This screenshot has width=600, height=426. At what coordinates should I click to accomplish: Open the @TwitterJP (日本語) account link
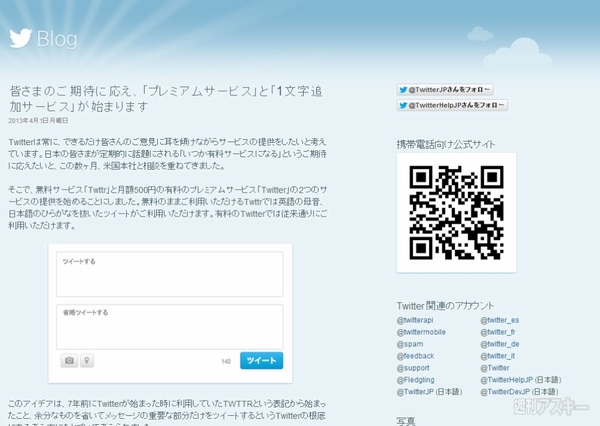tap(430, 392)
